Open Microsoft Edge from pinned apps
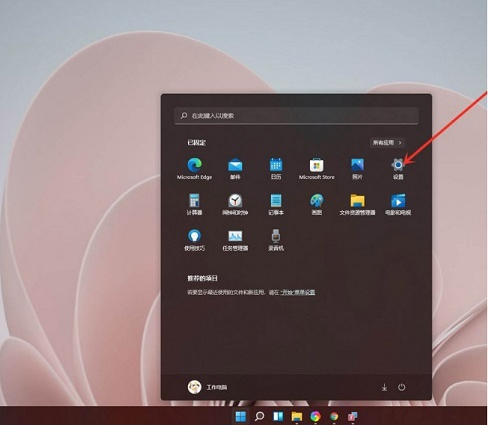 (x=195, y=169)
